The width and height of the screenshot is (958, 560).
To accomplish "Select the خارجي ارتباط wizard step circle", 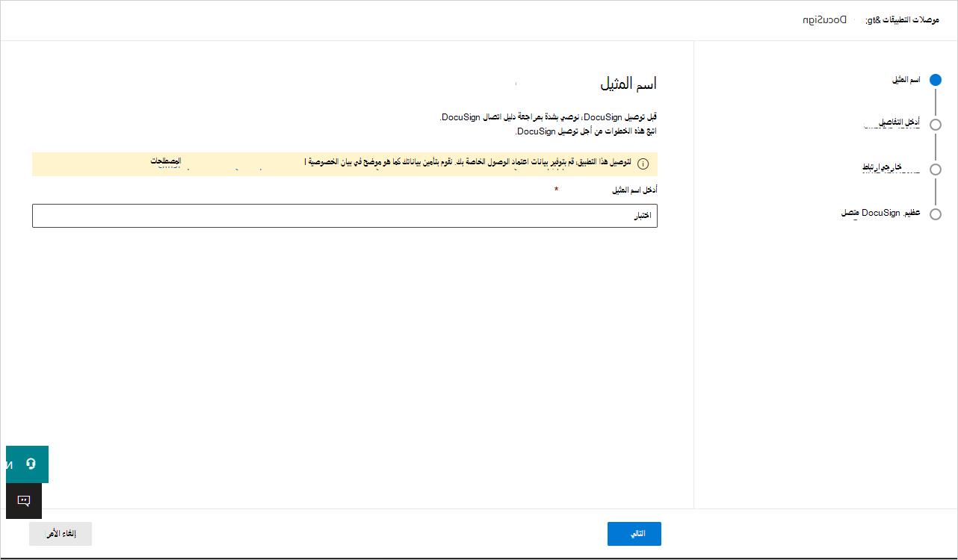I will pyautogui.click(x=936, y=169).
